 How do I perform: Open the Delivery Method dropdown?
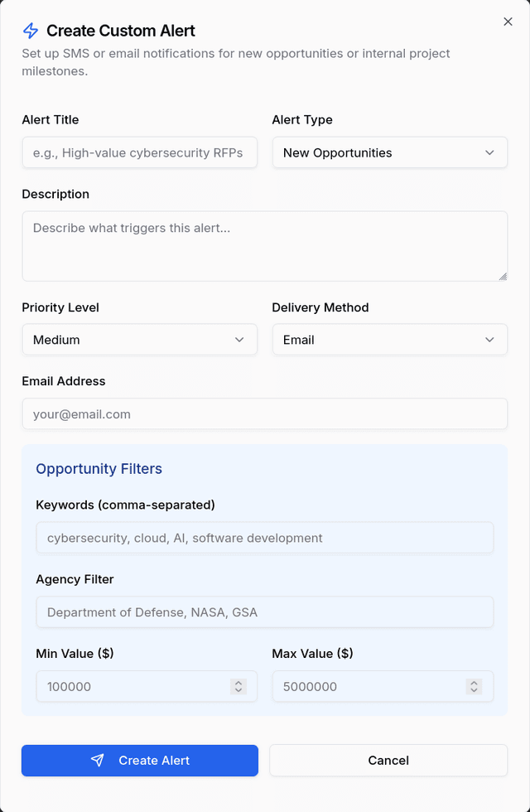click(x=389, y=340)
